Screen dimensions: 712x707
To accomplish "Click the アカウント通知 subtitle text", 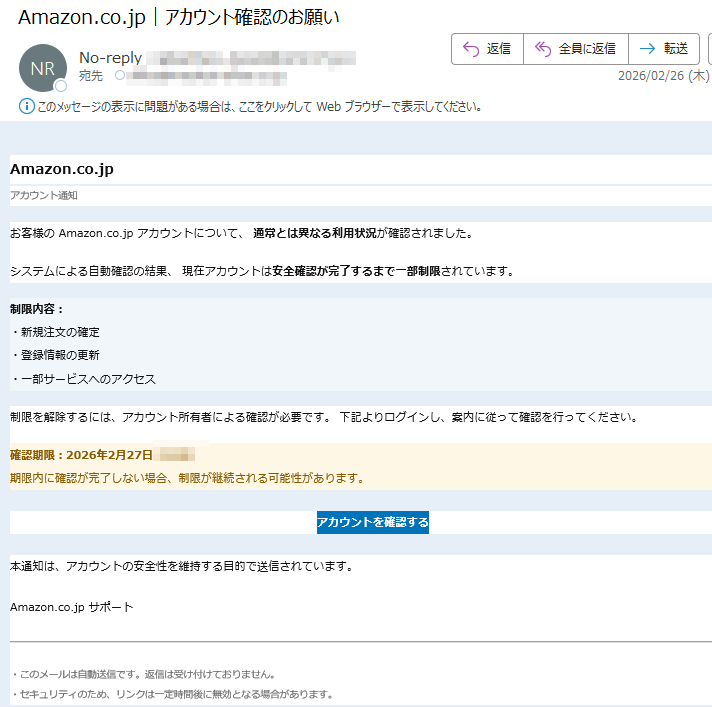I will [44, 195].
